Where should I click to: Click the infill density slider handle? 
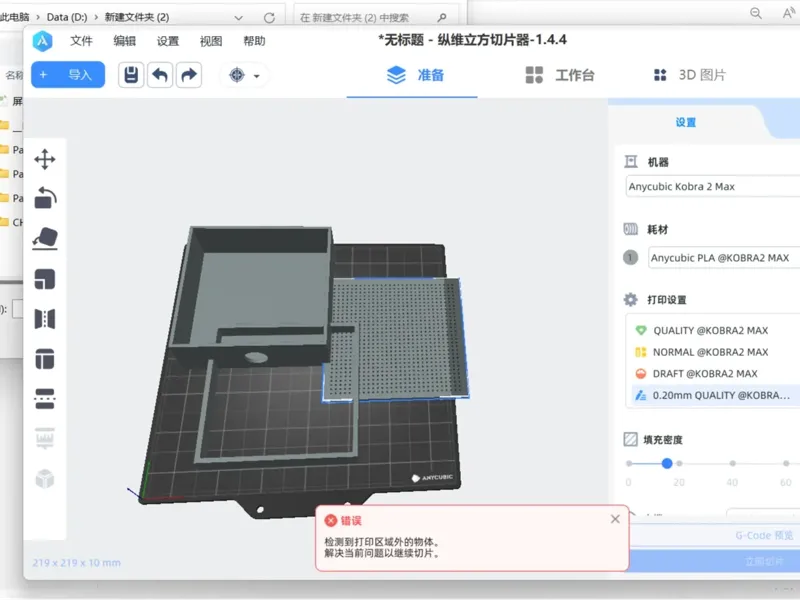pyautogui.click(x=667, y=463)
